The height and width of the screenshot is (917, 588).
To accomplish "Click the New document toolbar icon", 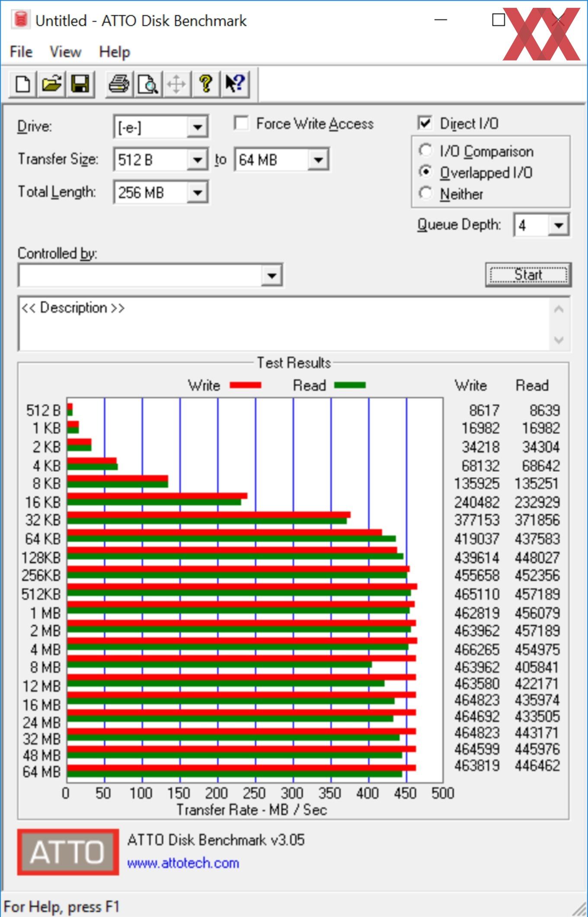I will tap(23, 83).
